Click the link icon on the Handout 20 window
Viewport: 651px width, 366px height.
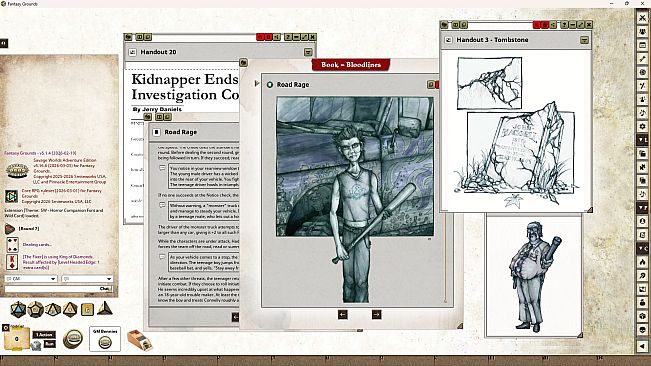click(x=128, y=37)
